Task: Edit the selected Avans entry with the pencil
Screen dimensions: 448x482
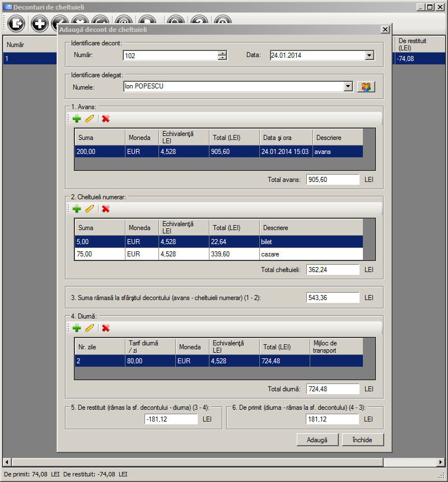Action: click(90, 119)
